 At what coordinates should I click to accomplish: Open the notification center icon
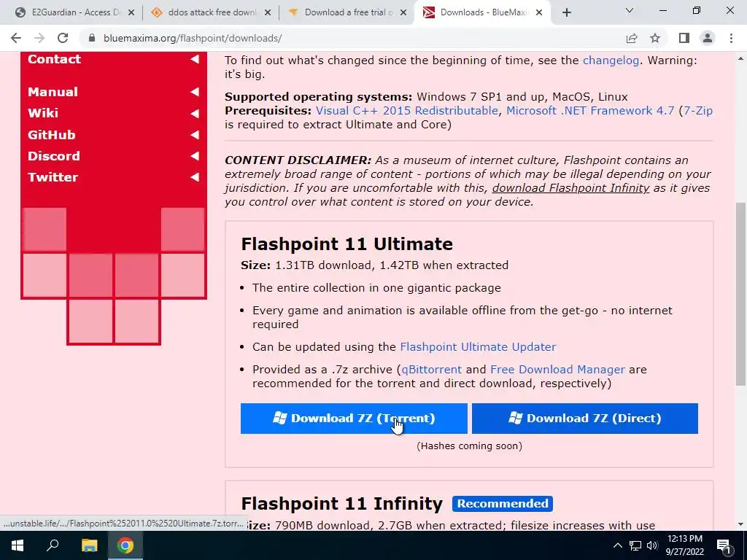[x=724, y=545]
